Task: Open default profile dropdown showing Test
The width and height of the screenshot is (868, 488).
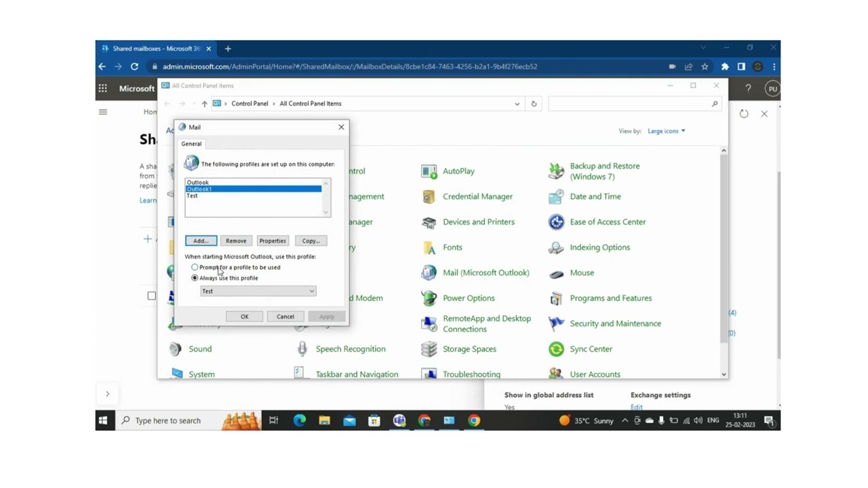Action: tap(258, 291)
